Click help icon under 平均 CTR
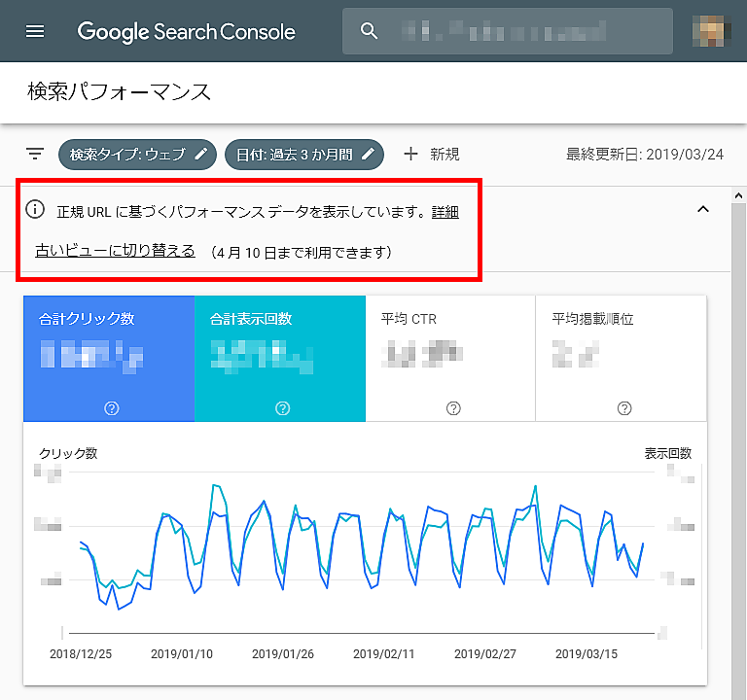Image resolution: width=747 pixels, height=700 pixels. pos(453,408)
